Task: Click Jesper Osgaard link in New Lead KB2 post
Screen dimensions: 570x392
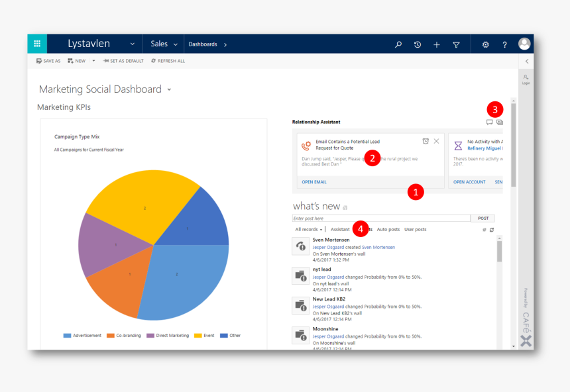Action: click(328, 307)
